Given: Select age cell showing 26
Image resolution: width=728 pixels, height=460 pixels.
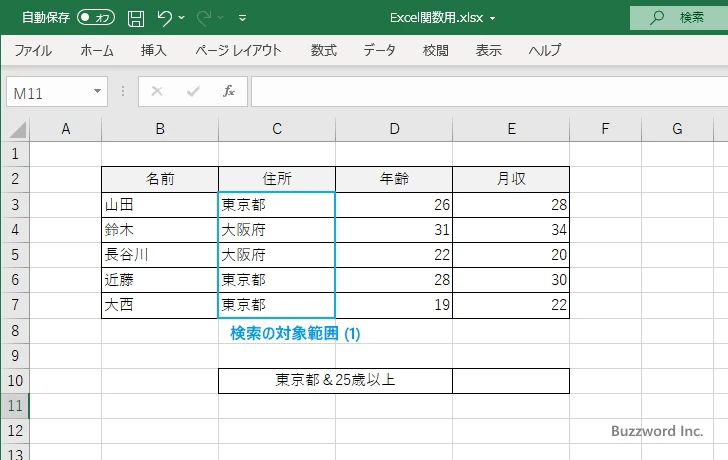Looking at the screenshot, I should point(394,205).
